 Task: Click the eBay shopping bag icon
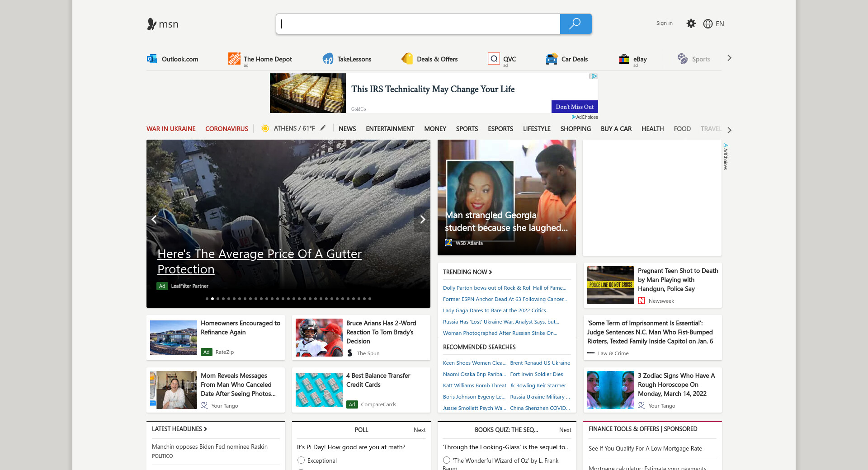coord(624,59)
